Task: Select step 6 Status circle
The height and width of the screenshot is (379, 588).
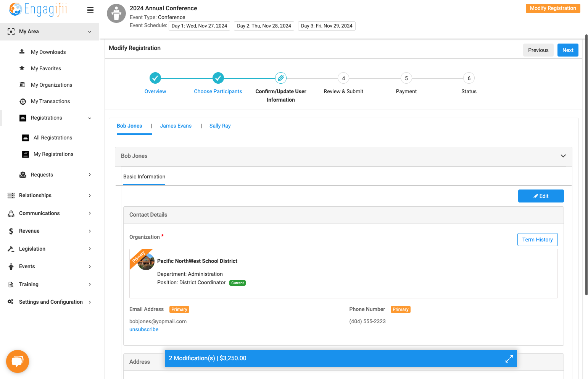Action: coord(469,78)
